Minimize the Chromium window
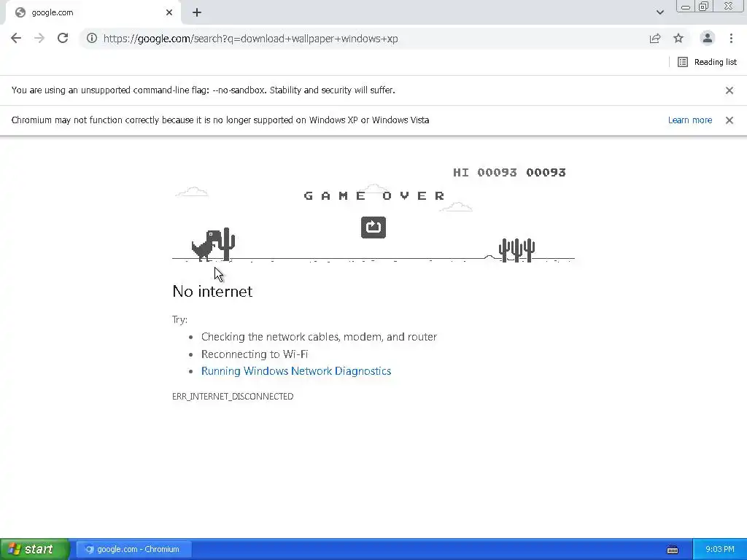 (686, 7)
